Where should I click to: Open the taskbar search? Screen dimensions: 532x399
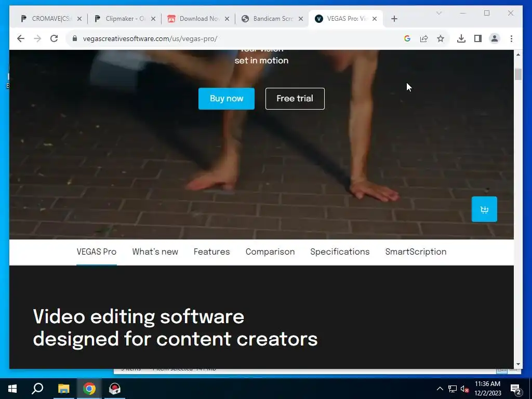click(37, 389)
